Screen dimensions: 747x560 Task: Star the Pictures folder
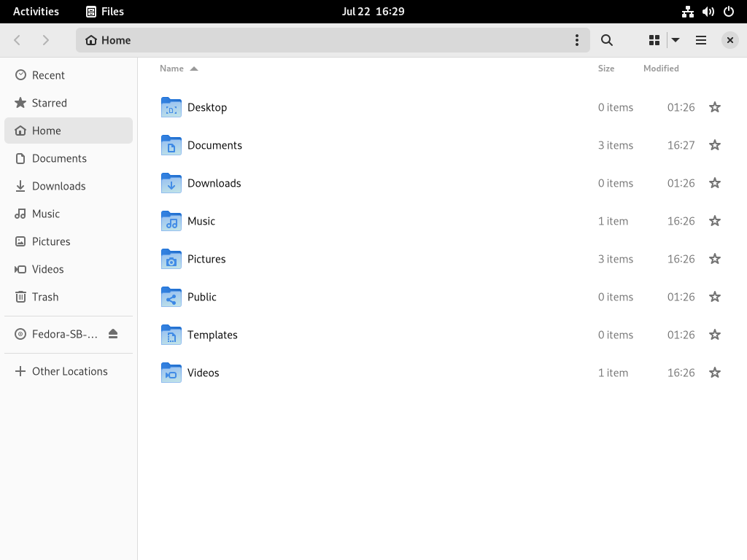(x=715, y=259)
